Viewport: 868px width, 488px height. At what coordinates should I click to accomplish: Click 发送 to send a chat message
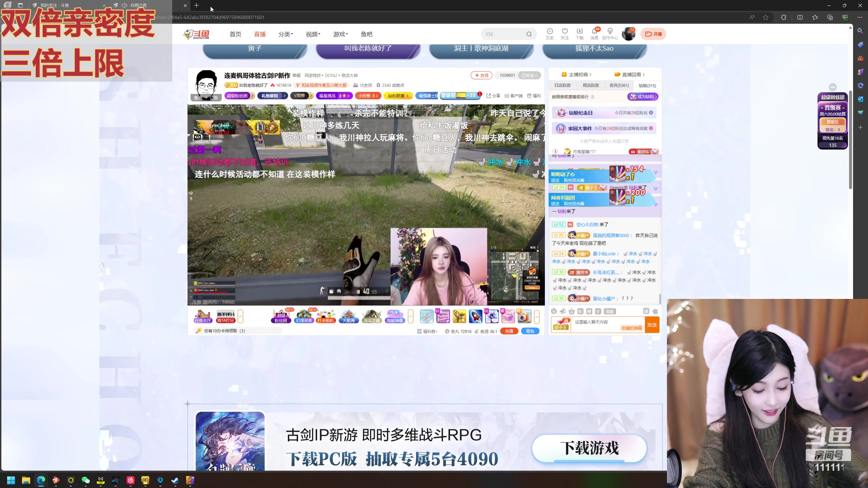(652, 325)
